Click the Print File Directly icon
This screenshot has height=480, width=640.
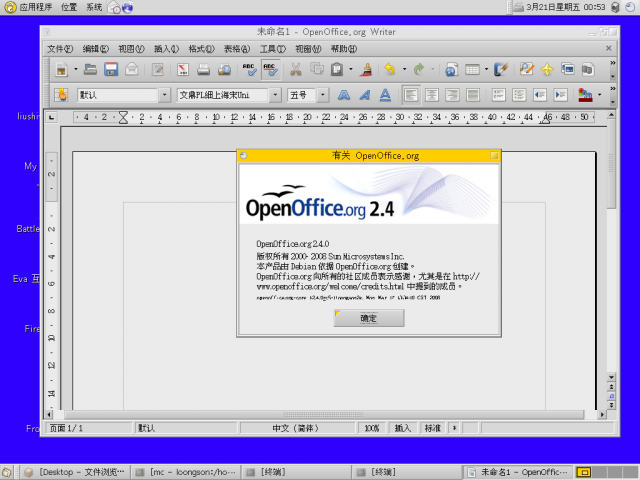tap(203, 69)
